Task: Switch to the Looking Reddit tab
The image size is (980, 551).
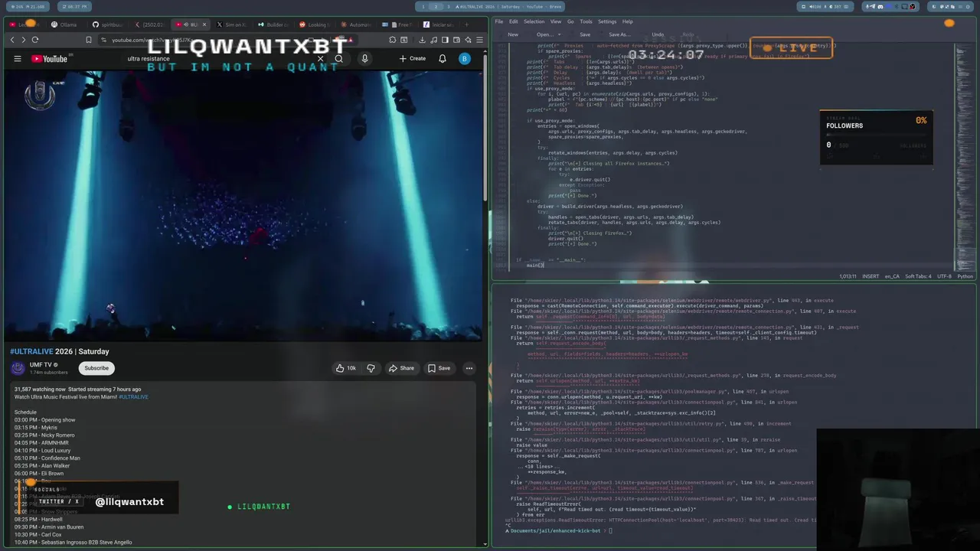Action: coord(315,24)
